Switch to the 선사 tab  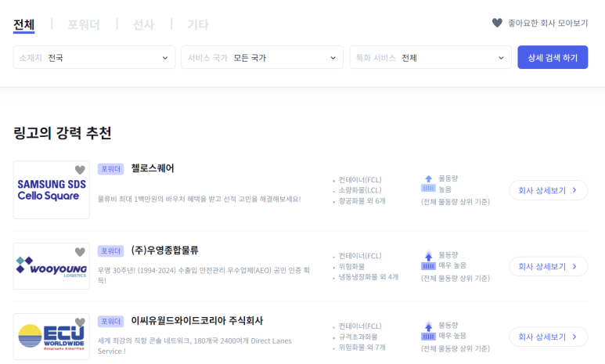tap(143, 25)
